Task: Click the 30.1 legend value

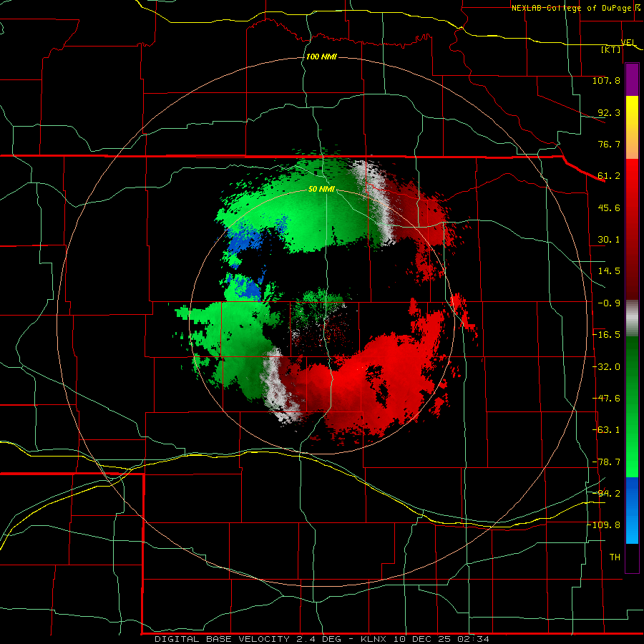Action: (x=609, y=240)
